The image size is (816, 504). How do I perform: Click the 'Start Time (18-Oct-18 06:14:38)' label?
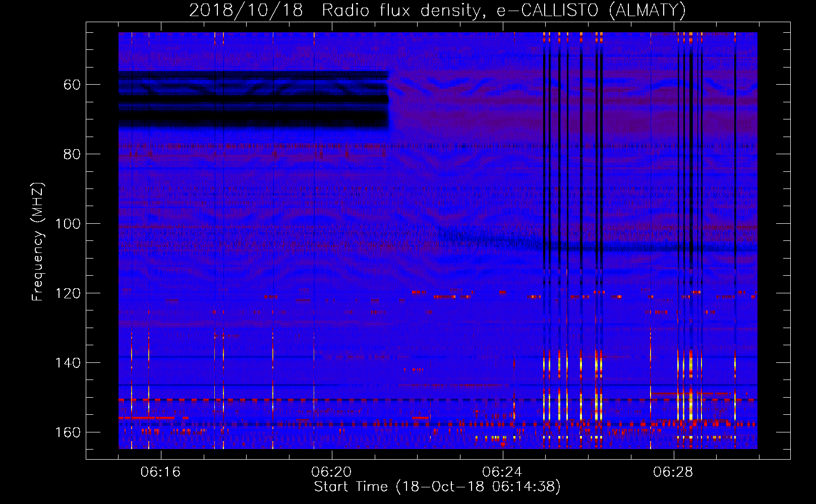click(x=437, y=486)
